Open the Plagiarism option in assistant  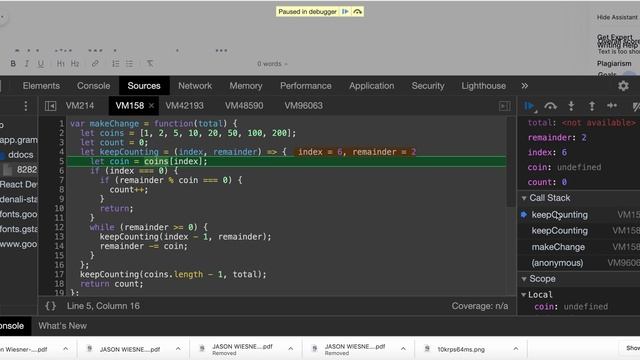click(614, 64)
